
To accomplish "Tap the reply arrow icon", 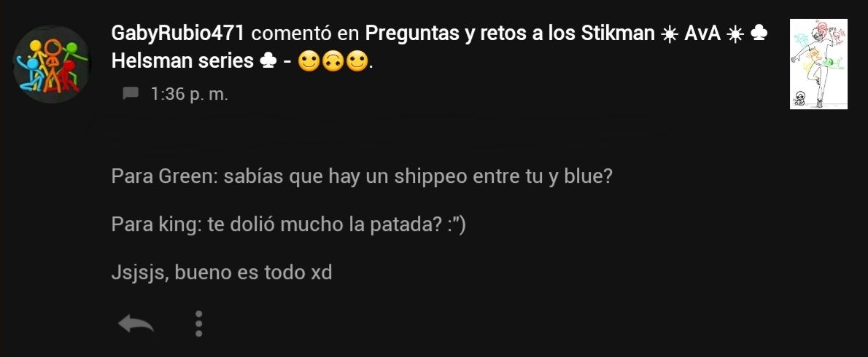I will [136, 323].
